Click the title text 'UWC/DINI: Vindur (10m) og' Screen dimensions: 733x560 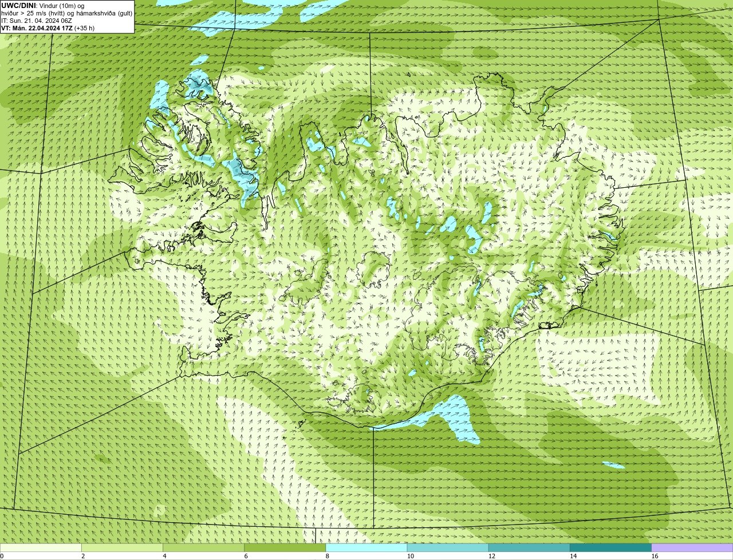43,5
